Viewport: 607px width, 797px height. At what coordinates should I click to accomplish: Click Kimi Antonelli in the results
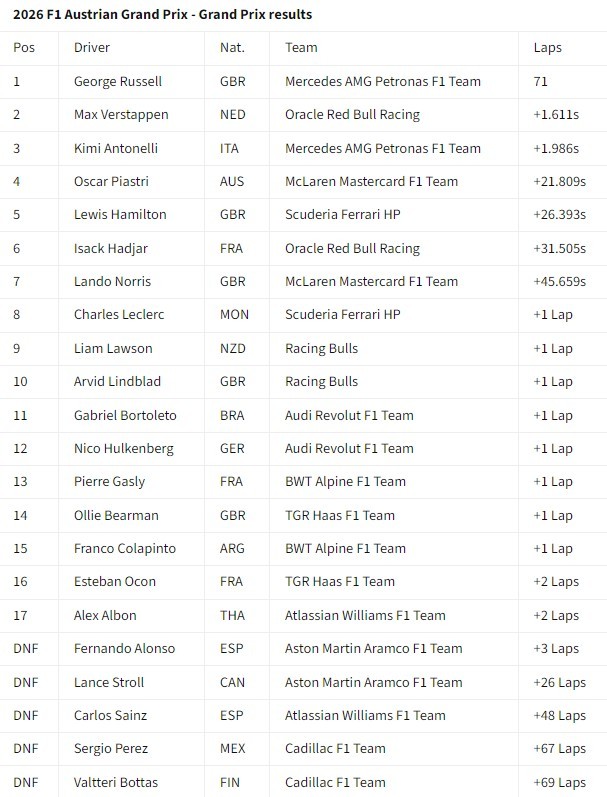tap(115, 148)
